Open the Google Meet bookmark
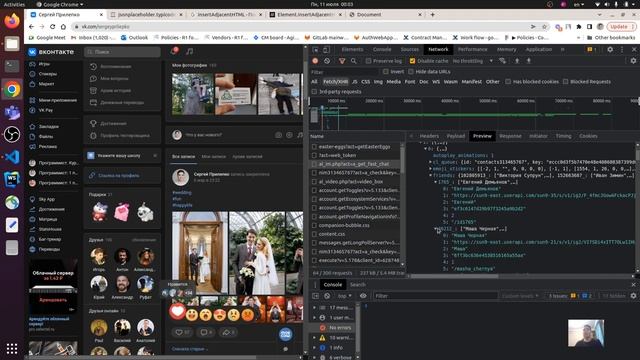 (47, 38)
